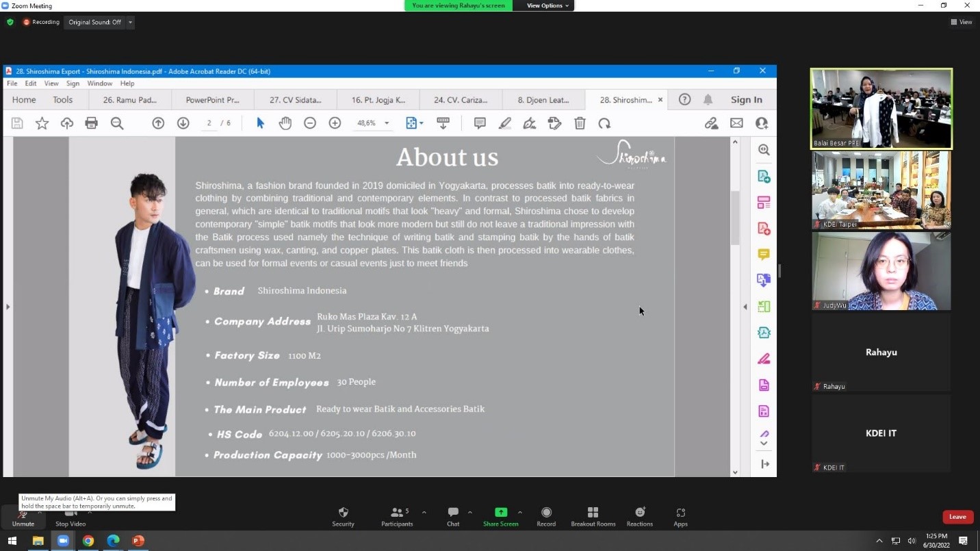The image size is (980, 551).
Task: Click the Acrobat help question mark icon
Action: coord(684,99)
